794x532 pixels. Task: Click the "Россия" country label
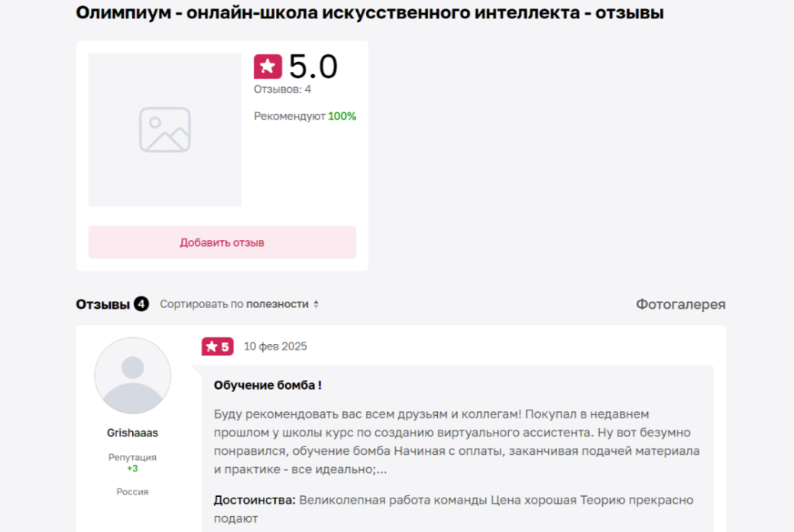[132, 491]
